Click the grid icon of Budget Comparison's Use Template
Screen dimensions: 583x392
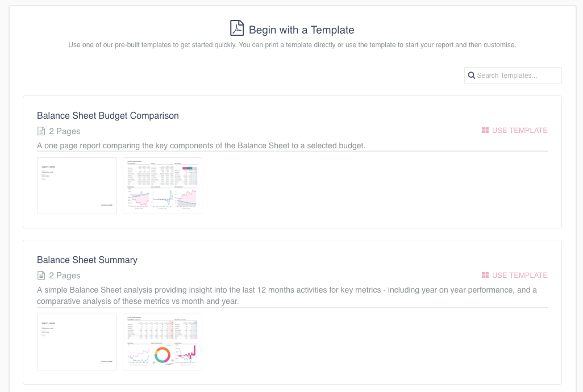[485, 131]
